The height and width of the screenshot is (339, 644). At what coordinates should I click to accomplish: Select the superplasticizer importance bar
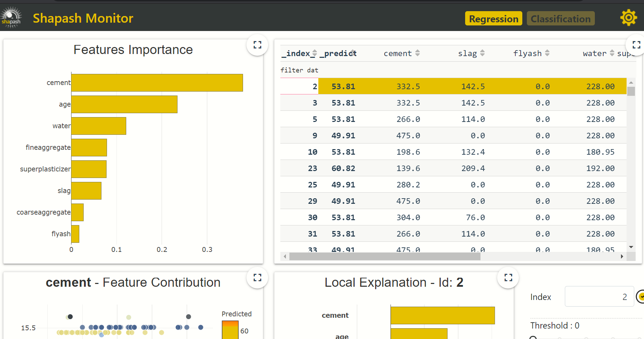pos(89,169)
